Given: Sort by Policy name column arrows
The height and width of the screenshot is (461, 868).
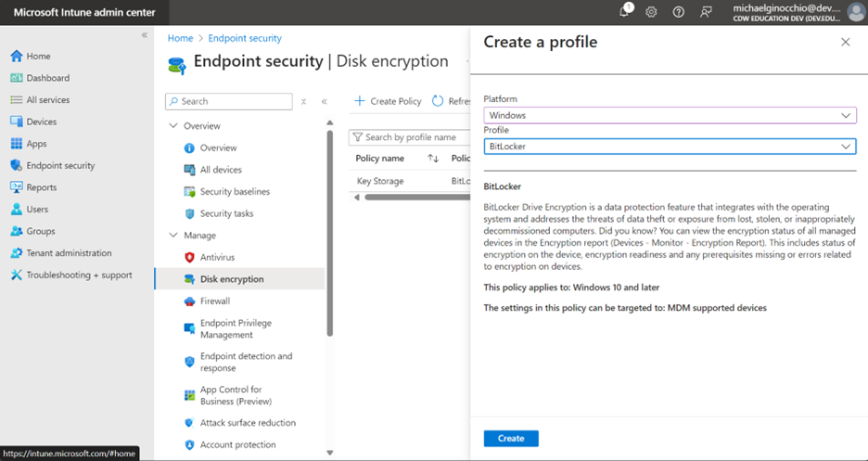Looking at the screenshot, I should click(x=433, y=159).
